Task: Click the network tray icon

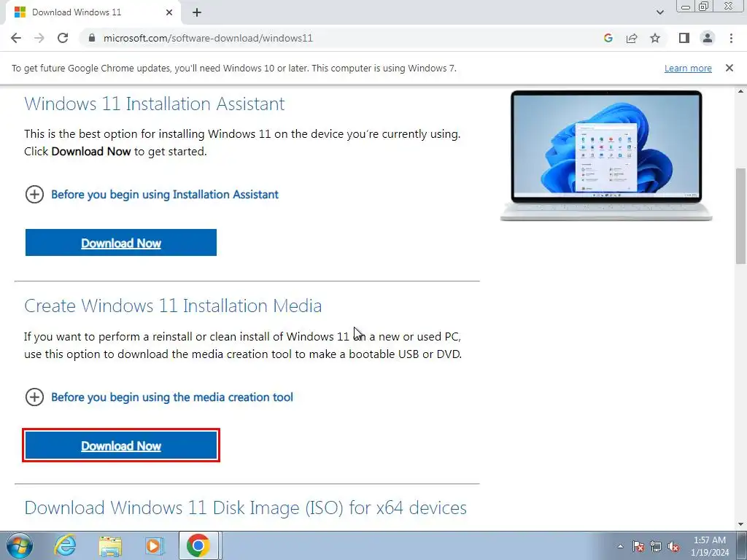Action: pyautogui.click(x=656, y=546)
